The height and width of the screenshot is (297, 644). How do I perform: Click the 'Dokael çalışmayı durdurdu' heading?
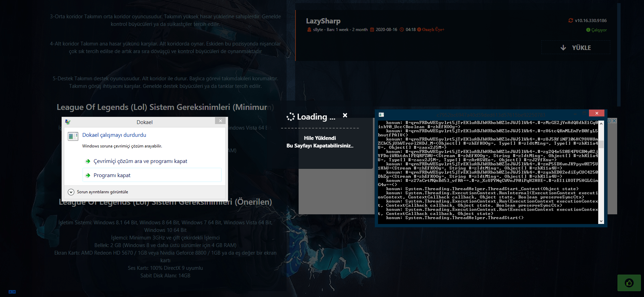[x=114, y=135]
